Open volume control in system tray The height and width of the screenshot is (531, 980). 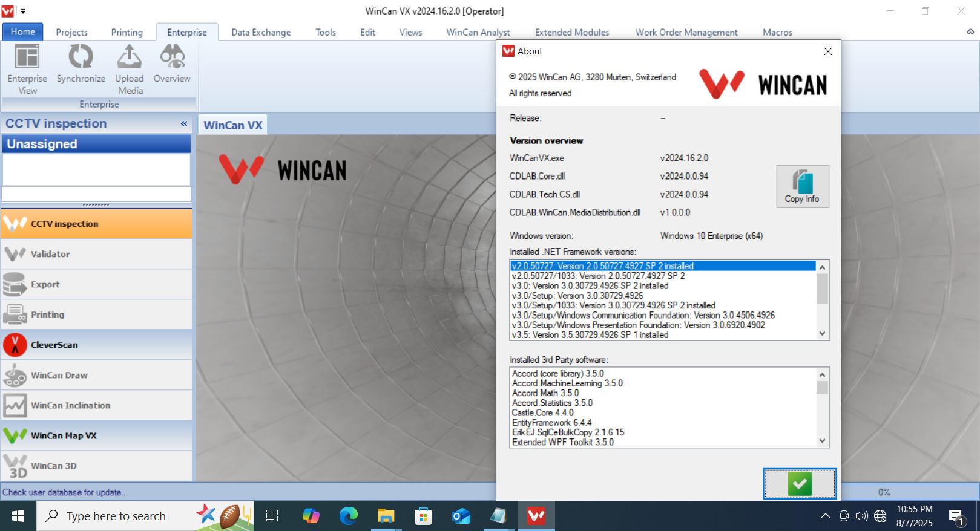(861, 516)
